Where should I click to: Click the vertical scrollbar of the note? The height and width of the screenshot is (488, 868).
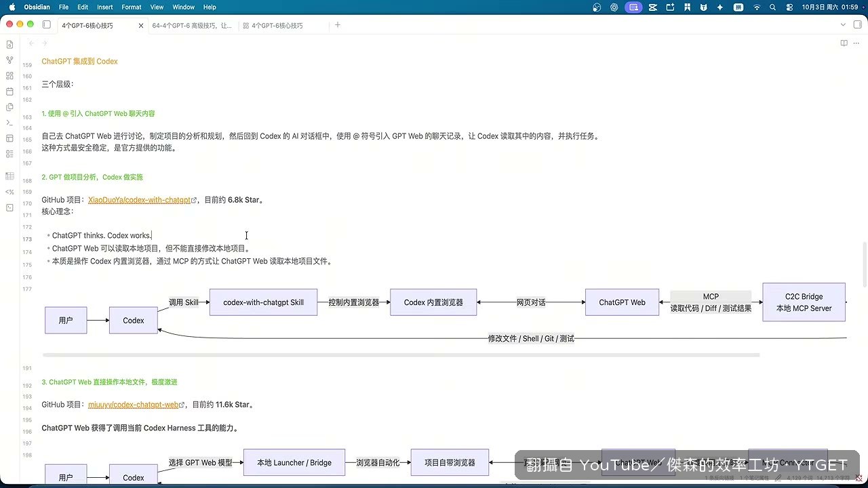(x=864, y=264)
